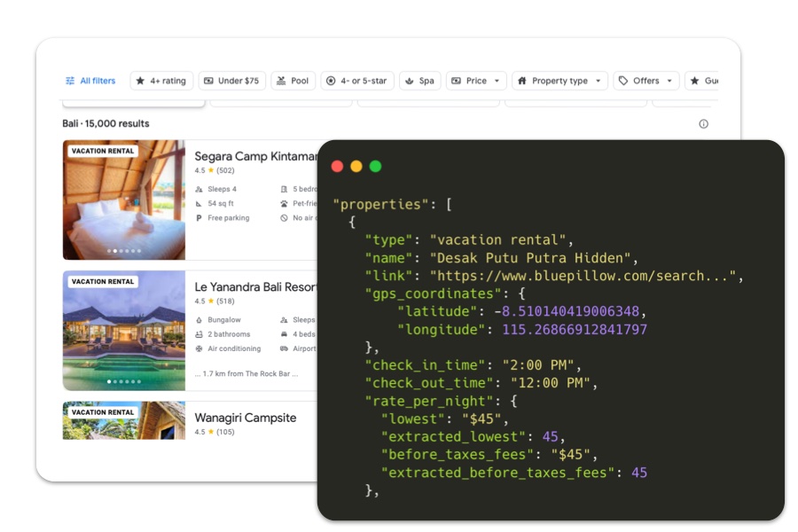Viewport: 798px width, 532px height.
Task: Click the Free parking P icon for Segara Camp
Action: 198,217
